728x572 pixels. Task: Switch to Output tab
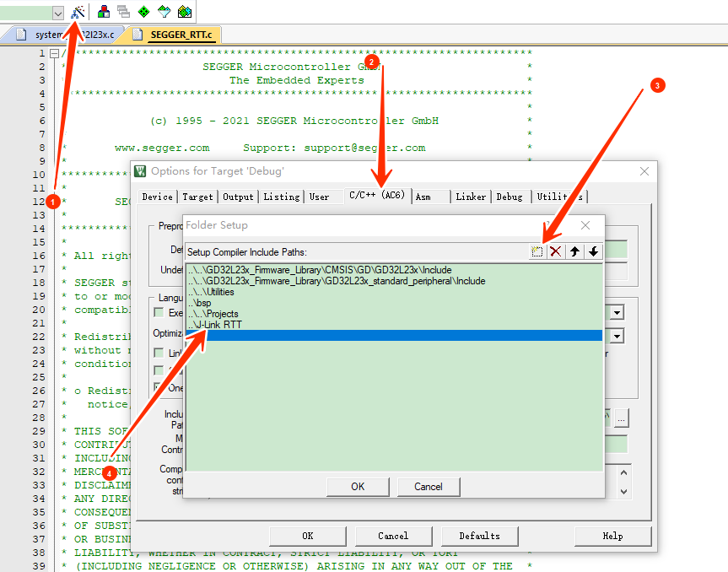pyautogui.click(x=238, y=197)
